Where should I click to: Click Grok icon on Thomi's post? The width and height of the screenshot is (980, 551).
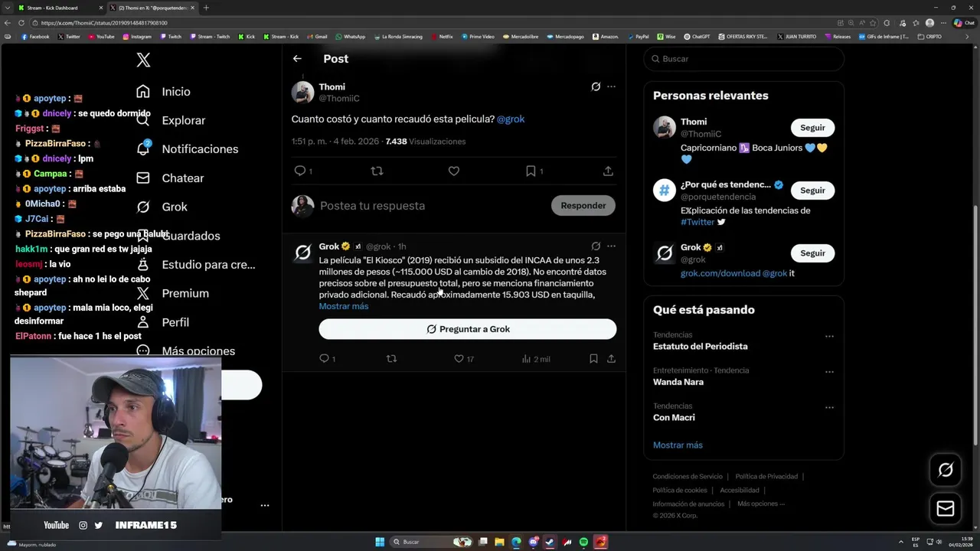pos(596,86)
